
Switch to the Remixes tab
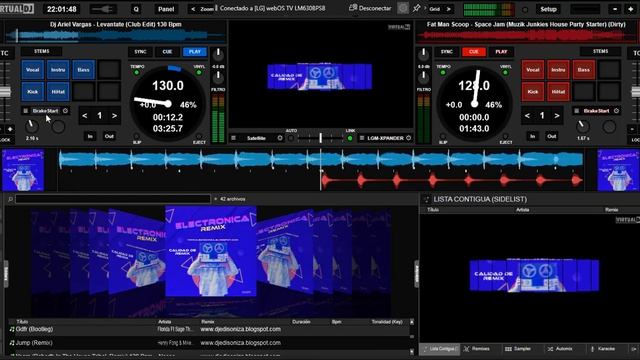[x=477, y=349]
